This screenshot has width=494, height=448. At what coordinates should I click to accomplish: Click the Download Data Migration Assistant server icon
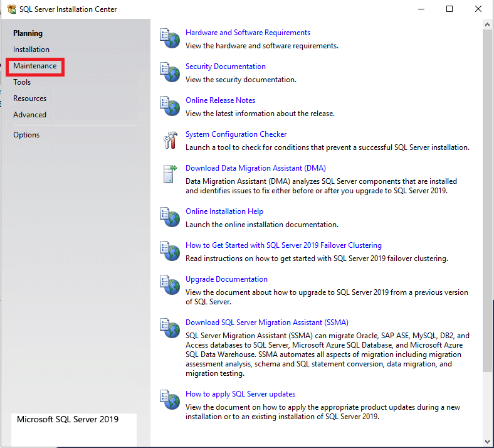tap(170, 174)
